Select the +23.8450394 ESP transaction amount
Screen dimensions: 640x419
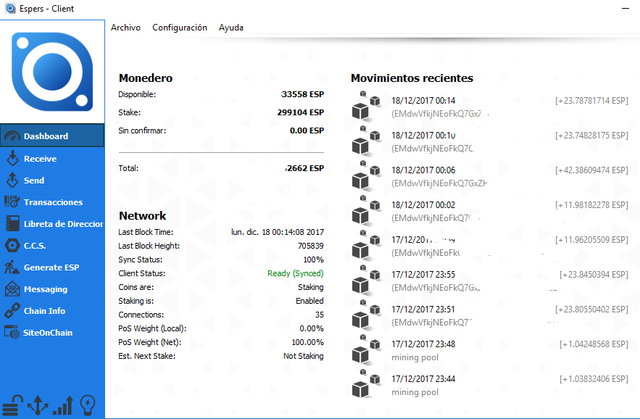click(x=594, y=275)
